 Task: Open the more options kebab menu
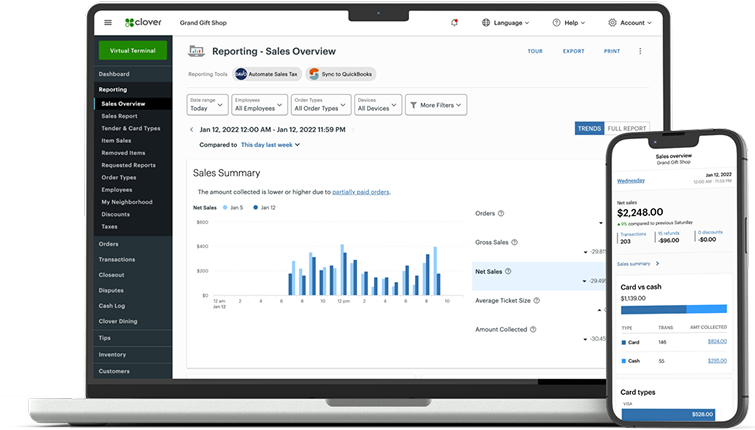(640, 51)
